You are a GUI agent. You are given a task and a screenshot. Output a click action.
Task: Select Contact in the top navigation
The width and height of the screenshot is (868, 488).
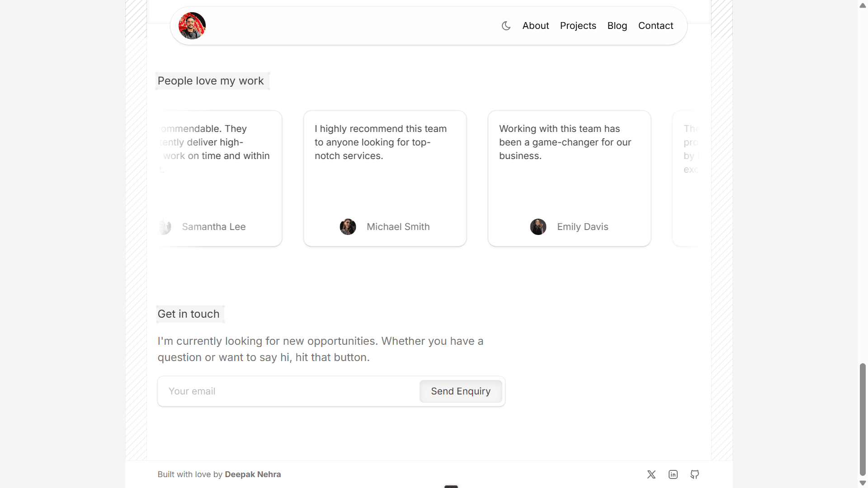[656, 26]
